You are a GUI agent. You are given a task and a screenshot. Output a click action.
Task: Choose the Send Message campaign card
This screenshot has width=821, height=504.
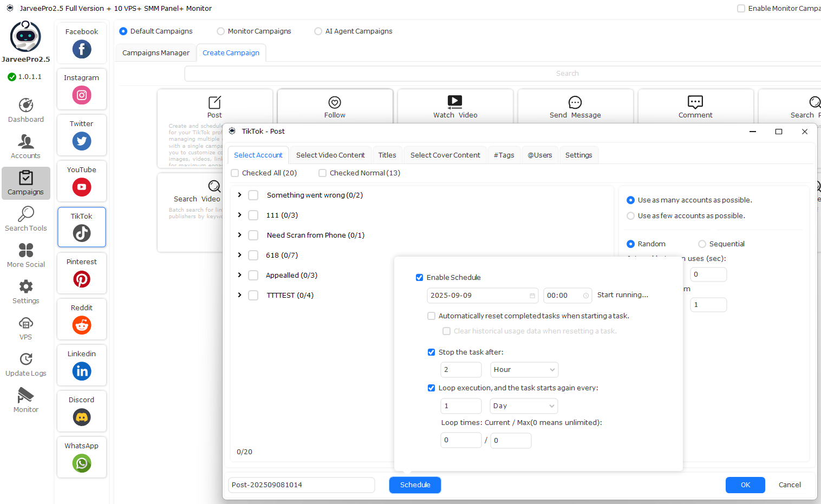tap(575, 107)
